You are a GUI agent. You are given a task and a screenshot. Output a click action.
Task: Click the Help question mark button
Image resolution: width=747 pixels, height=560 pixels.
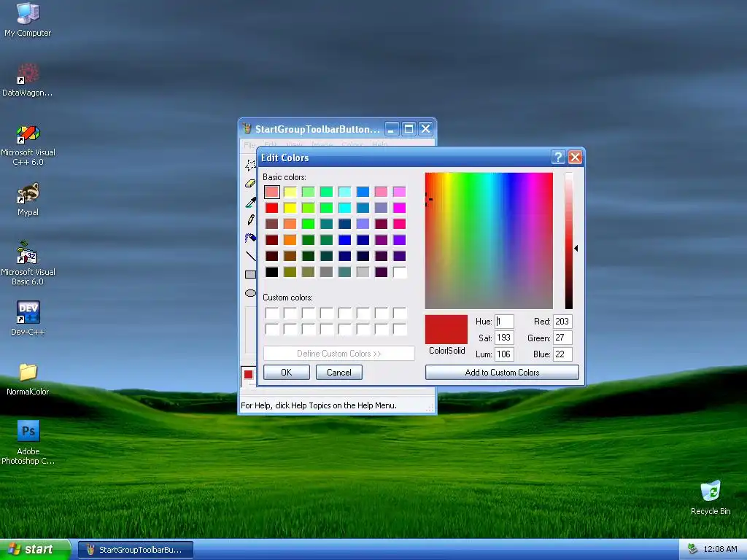point(558,157)
